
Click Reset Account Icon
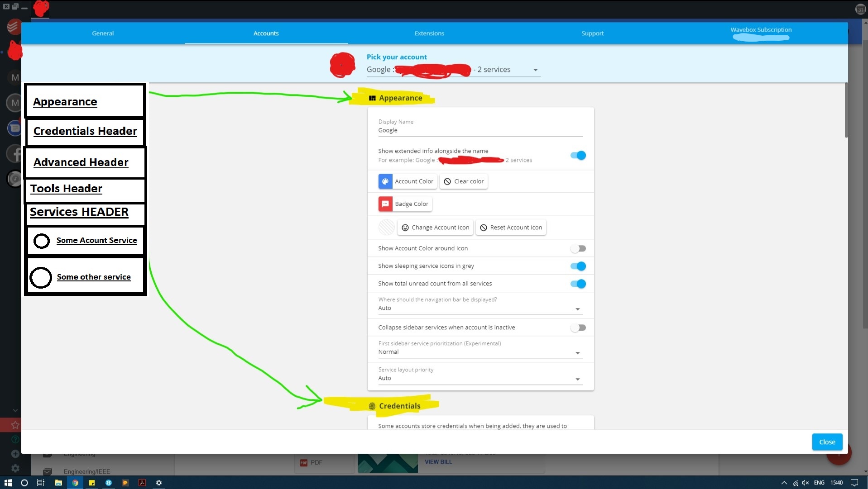511,227
